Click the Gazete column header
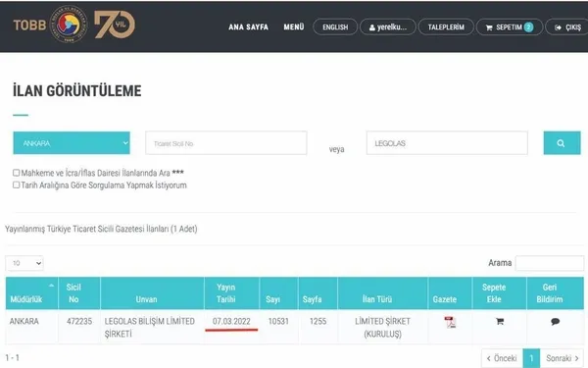The width and height of the screenshot is (588, 368). point(450,293)
